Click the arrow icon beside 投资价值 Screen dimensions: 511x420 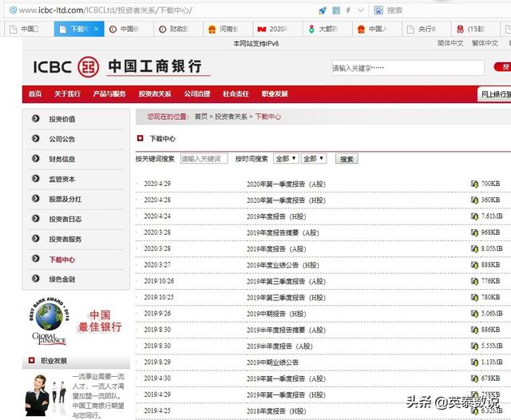(x=36, y=119)
